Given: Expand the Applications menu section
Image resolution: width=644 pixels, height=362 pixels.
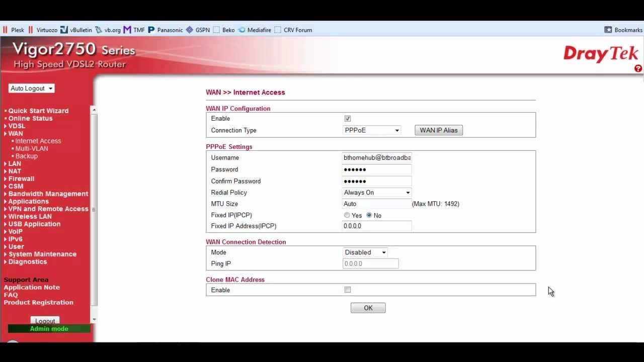Looking at the screenshot, I should [28, 202].
